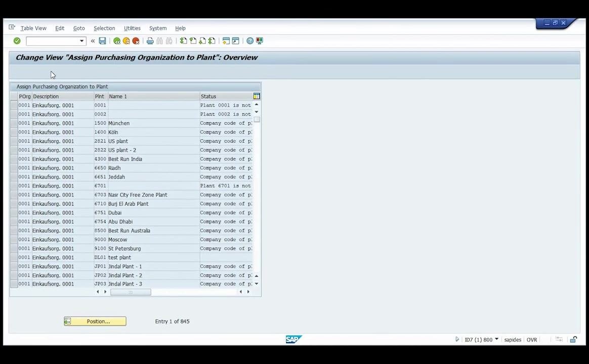
Task: Open the ID7 (1) 800 system dropdown
Action: click(496, 339)
